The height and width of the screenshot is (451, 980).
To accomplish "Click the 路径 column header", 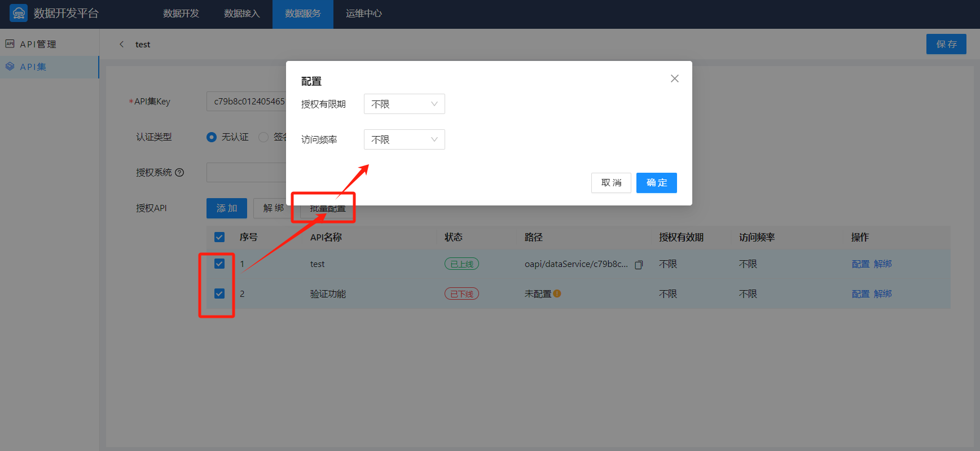I will tap(534, 237).
